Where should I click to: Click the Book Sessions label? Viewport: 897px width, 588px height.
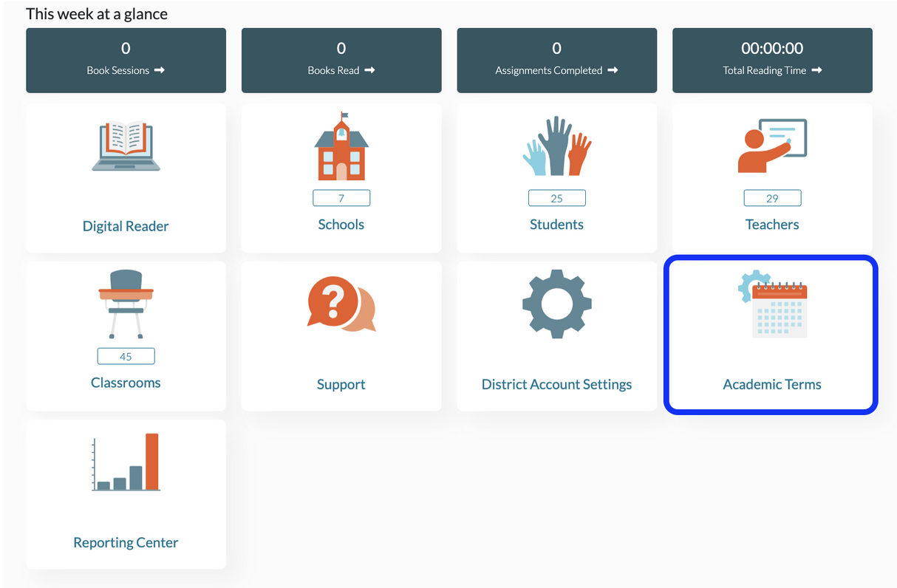[x=118, y=70]
